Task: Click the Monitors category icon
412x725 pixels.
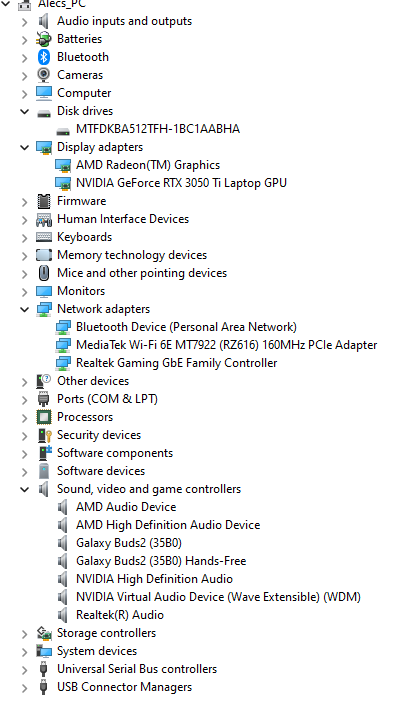Action: coord(43,292)
